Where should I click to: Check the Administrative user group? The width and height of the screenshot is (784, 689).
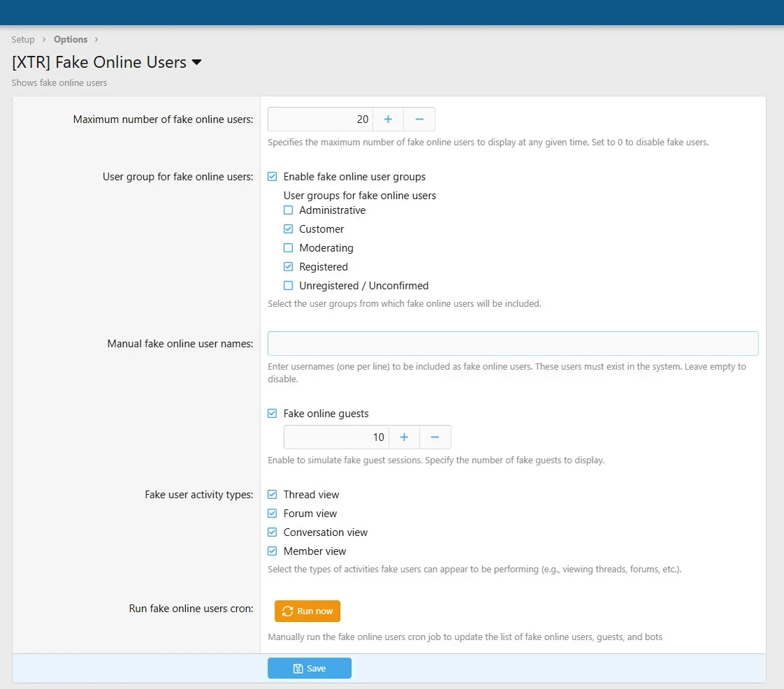point(289,210)
